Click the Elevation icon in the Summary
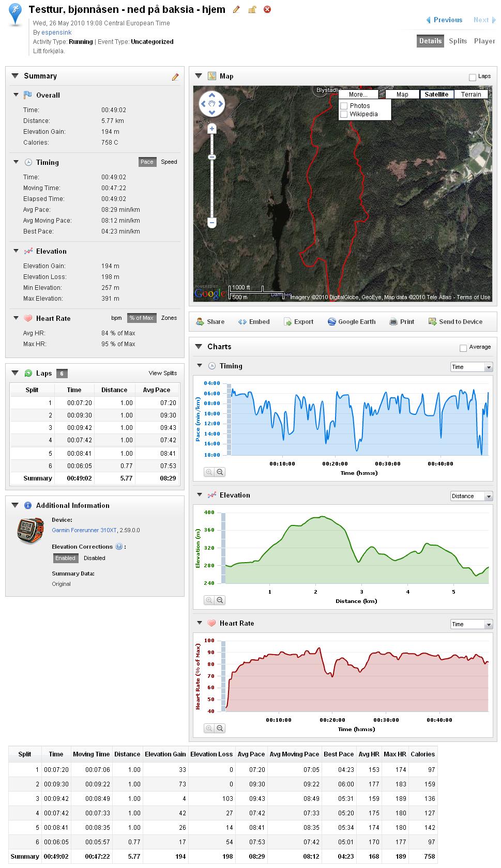501x868 pixels. (28, 251)
